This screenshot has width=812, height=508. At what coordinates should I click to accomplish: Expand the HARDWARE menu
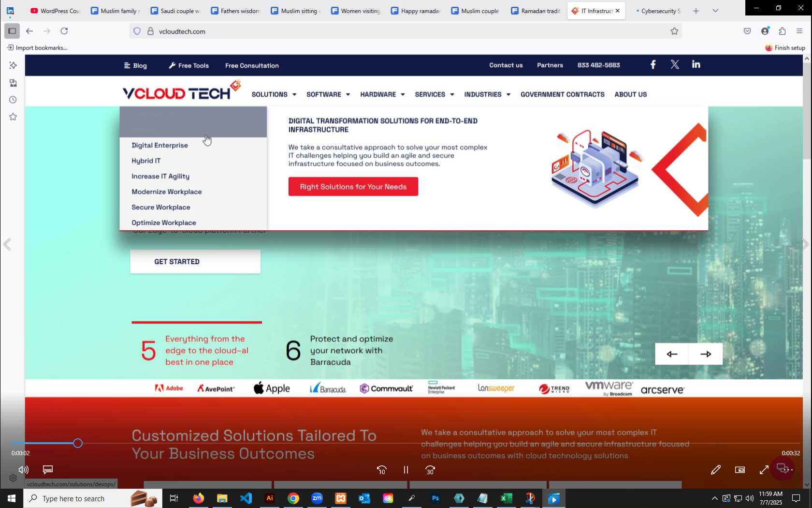coord(382,94)
